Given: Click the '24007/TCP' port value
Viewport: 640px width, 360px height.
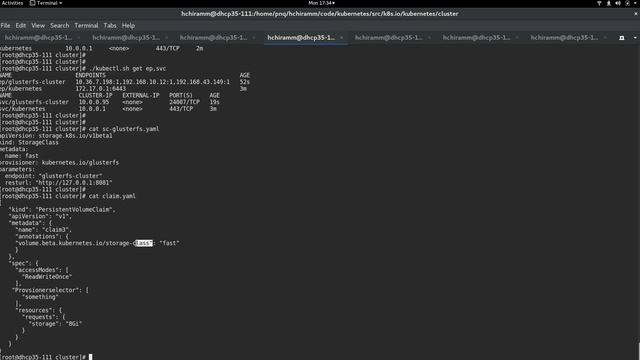Looking at the screenshot, I should (184, 102).
